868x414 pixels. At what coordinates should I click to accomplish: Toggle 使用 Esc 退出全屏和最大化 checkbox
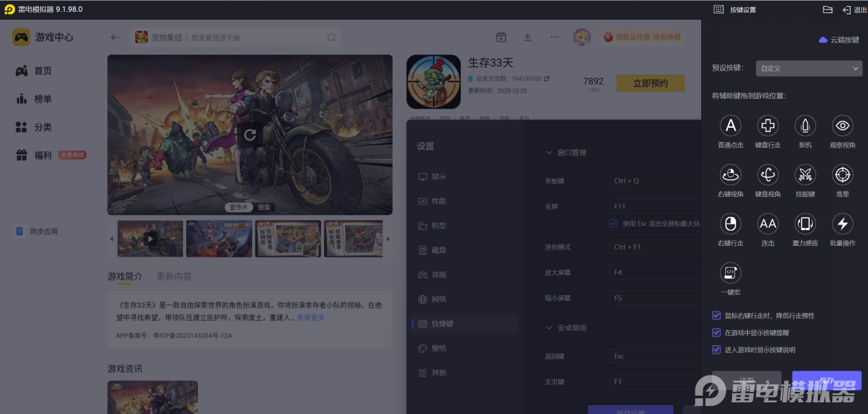pos(613,222)
